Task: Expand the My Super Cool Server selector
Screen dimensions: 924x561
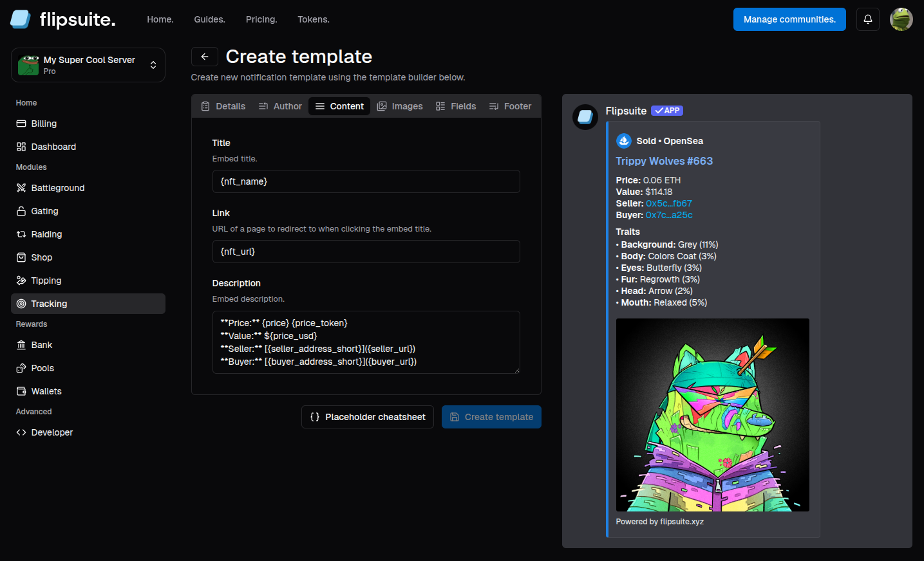Action: 88,65
